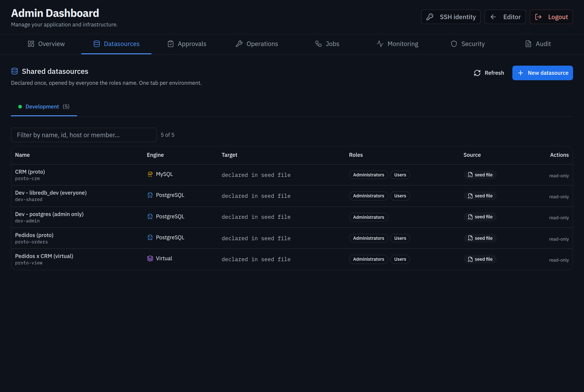Refresh the shared datasources list
The image size is (584, 392).
489,73
